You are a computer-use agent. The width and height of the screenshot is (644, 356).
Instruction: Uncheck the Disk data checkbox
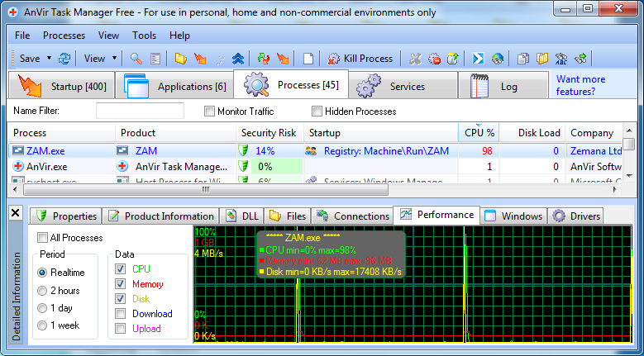[x=121, y=298]
